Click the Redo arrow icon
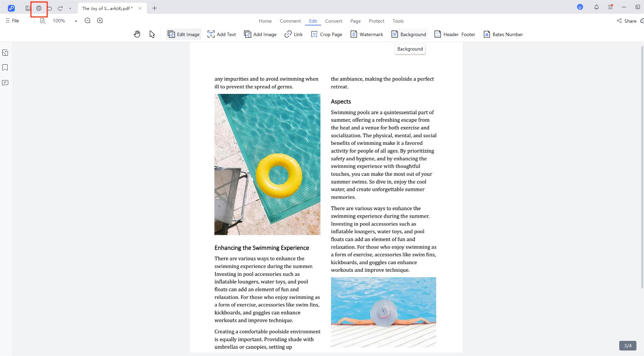 pos(60,8)
